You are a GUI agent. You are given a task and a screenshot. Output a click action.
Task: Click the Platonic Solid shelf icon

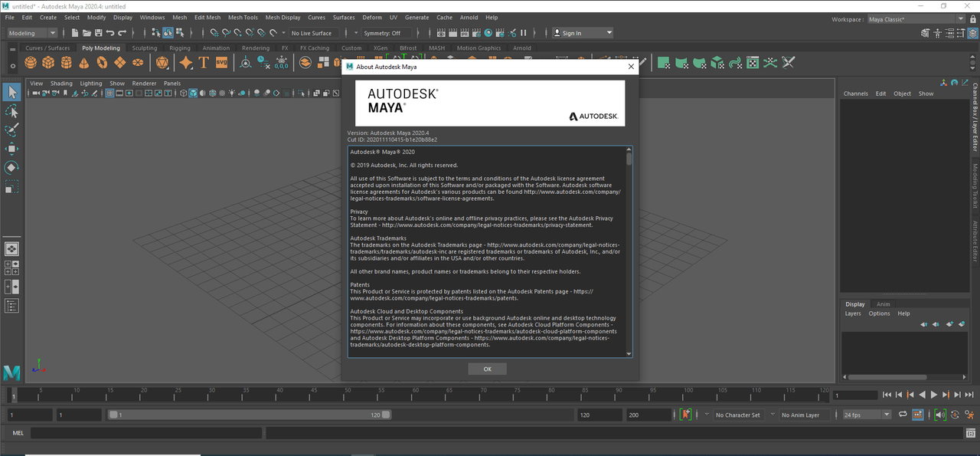[x=162, y=62]
